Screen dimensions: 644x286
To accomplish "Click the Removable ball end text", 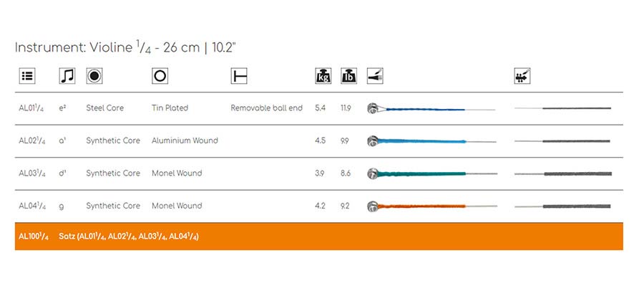I will pyautogui.click(x=267, y=108).
